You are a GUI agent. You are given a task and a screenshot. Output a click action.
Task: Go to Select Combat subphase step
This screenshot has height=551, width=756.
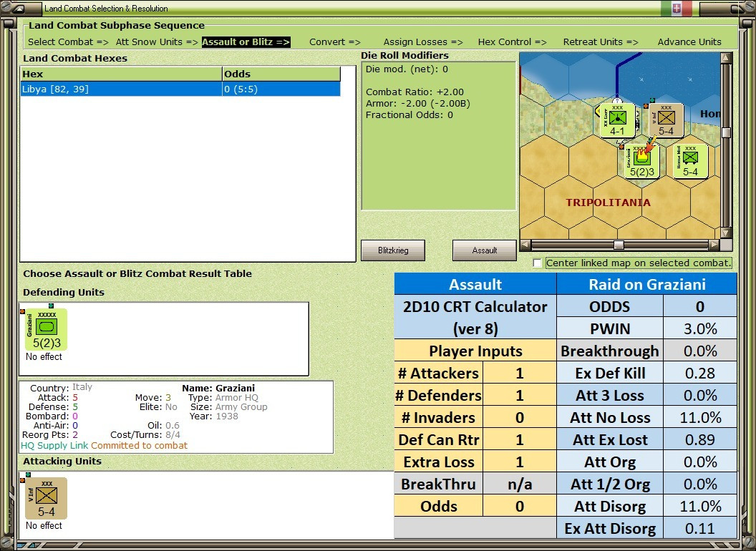tap(68, 42)
